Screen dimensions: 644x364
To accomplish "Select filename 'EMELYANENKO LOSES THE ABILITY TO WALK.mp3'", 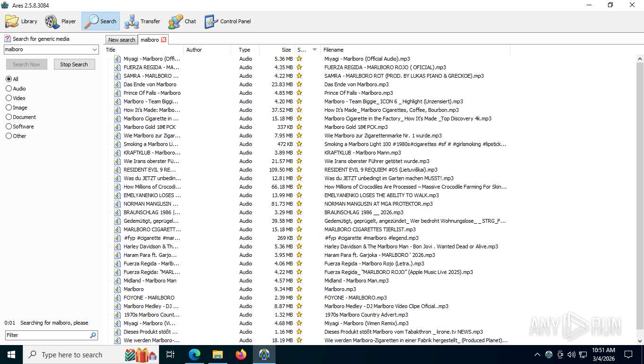I will pos(382,195).
